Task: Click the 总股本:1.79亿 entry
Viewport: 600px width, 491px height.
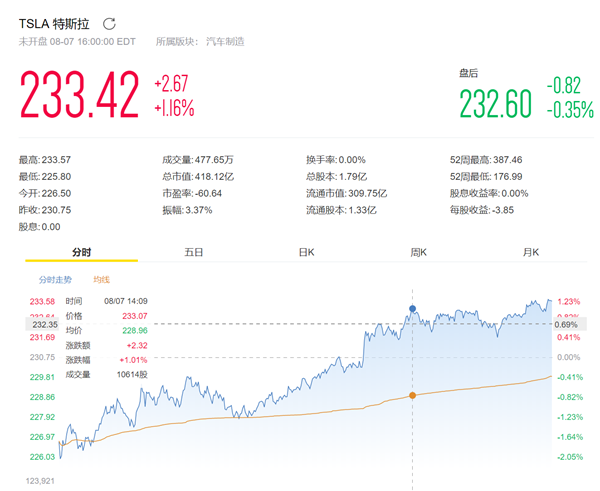Action: pyautogui.click(x=336, y=176)
